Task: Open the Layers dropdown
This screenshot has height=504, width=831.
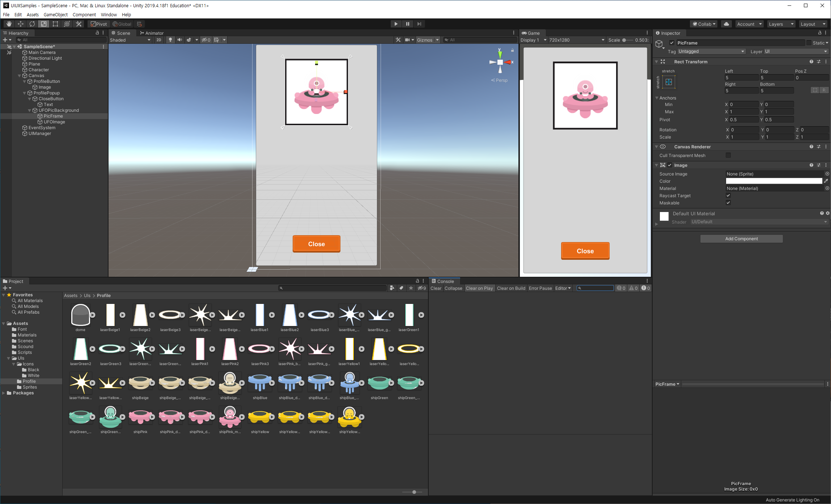Action: coord(781,24)
